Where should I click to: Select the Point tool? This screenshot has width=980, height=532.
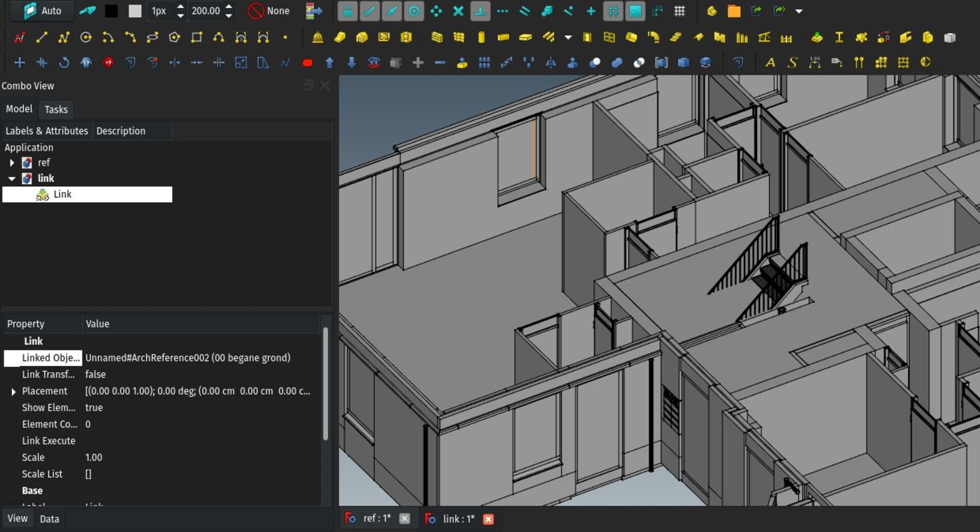(x=285, y=37)
